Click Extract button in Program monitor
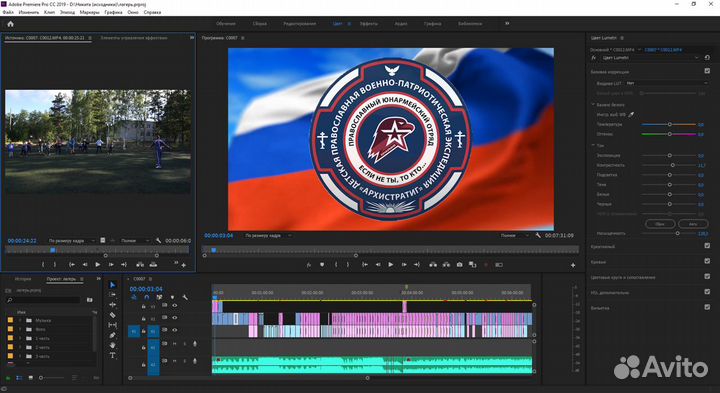The width and height of the screenshot is (720, 393). pos(446,264)
